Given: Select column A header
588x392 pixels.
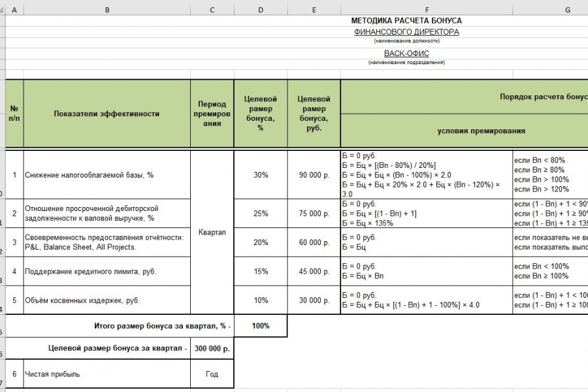Looking at the screenshot, I should coord(14,10).
